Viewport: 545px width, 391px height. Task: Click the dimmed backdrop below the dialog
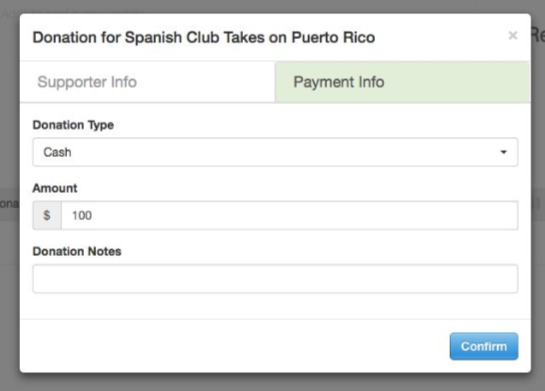coord(272,382)
